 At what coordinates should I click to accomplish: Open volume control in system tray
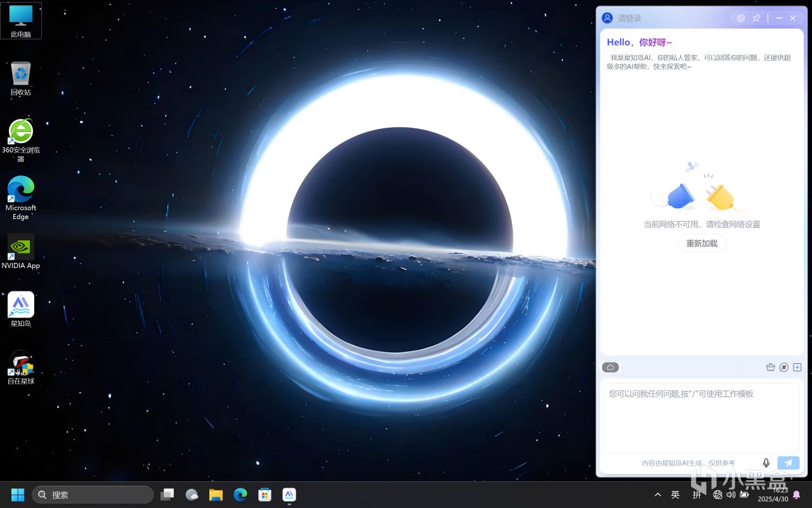(731, 495)
